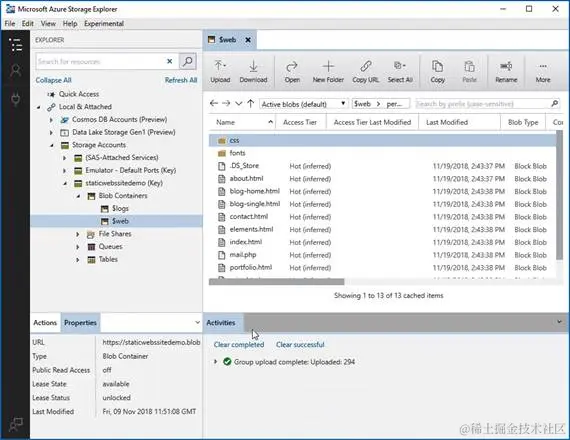This screenshot has height=440, width=570.
Task: Expand Cosmos DB Accounts (Preview) node
Action: coord(51,120)
